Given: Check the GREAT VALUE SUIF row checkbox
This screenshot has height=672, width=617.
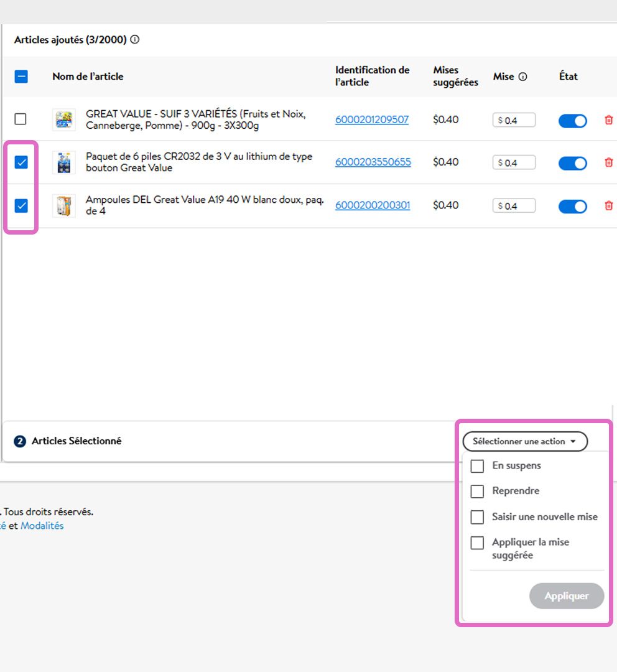Looking at the screenshot, I should (21, 119).
